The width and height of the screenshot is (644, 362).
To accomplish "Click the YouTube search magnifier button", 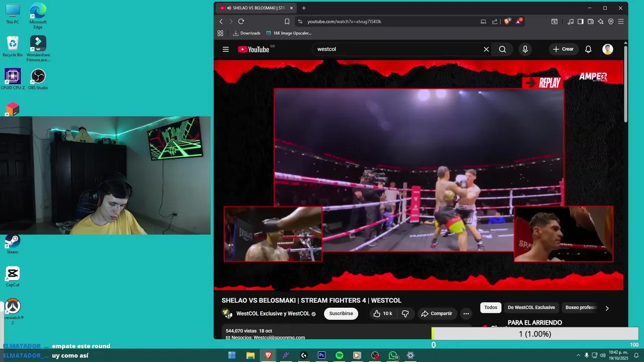I will coord(502,49).
